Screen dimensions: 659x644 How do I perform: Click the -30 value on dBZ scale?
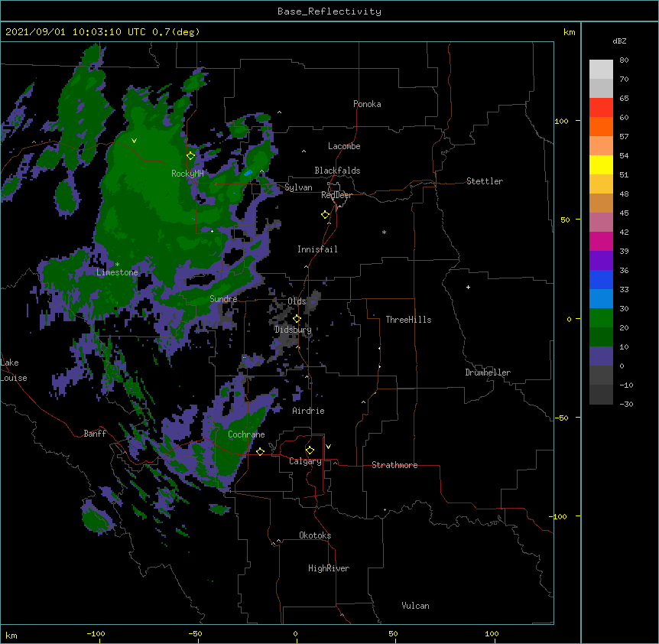pyautogui.click(x=626, y=404)
